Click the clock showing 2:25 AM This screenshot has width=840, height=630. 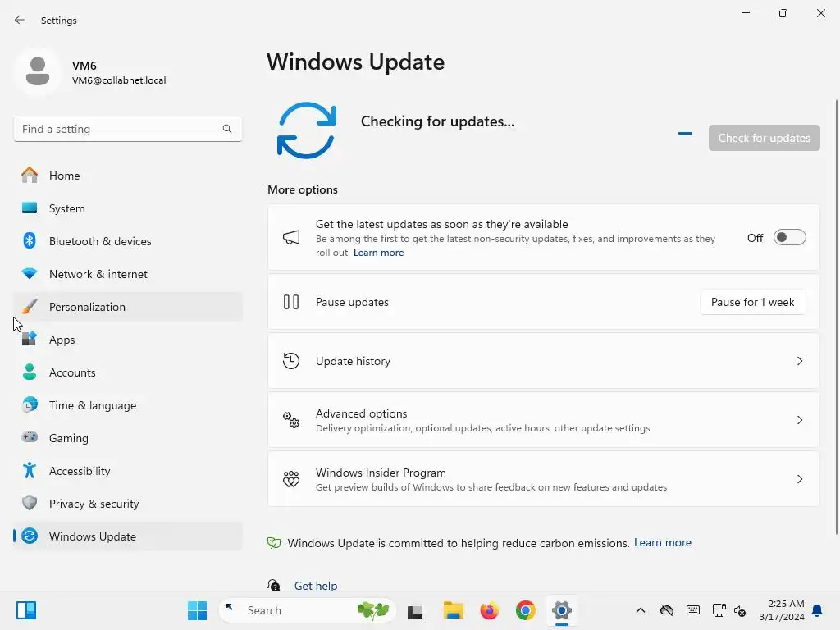782,610
